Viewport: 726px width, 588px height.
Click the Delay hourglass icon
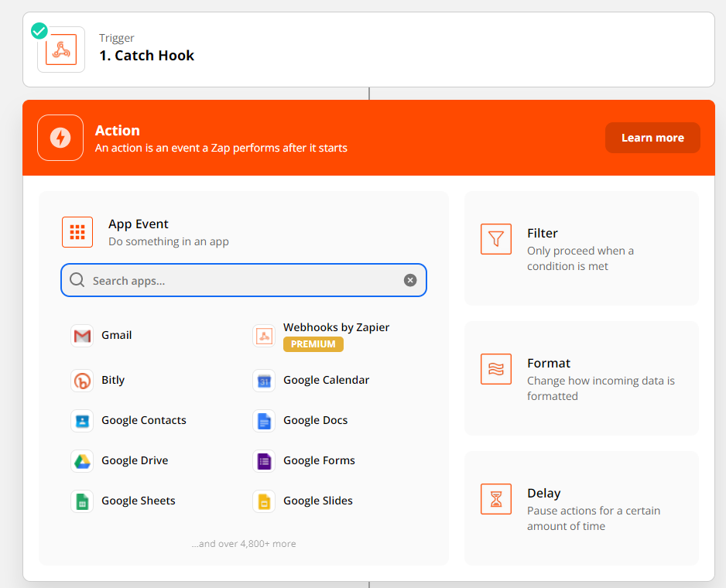coord(496,499)
